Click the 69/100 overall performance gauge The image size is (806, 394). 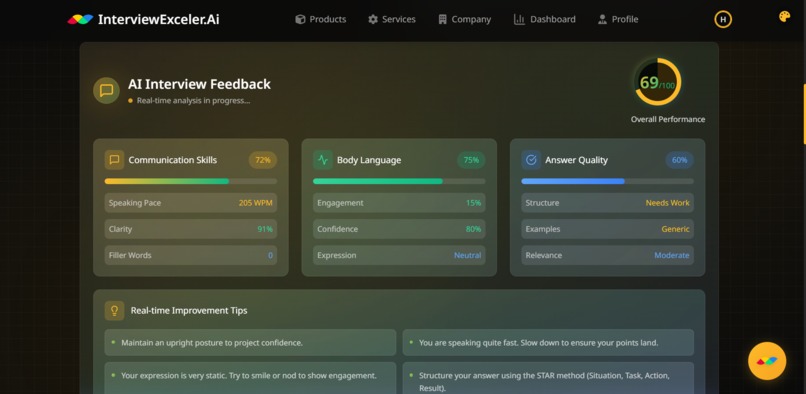coord(657,82)
